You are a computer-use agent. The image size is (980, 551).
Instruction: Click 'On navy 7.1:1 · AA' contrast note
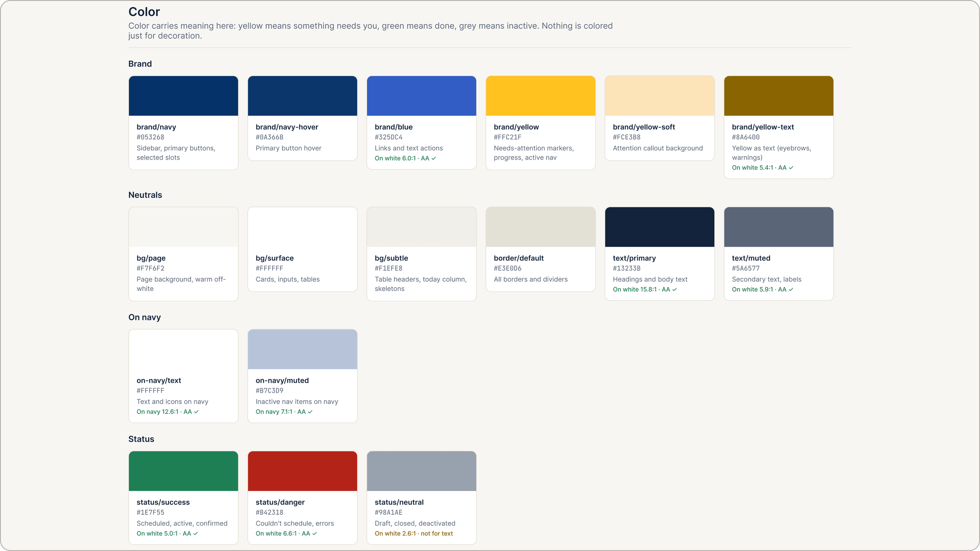284,412
